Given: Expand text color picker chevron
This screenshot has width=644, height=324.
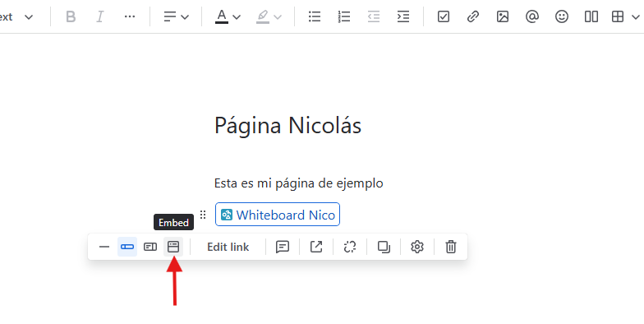Looking at the screenshot, I should (x=237, y=16).
